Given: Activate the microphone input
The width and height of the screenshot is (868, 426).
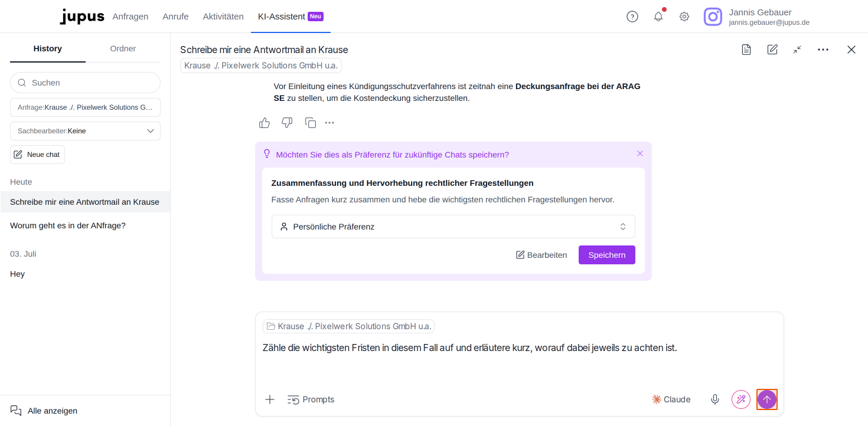Looking at the screenshot, I should pyautogui.click(x=715, y=399).
